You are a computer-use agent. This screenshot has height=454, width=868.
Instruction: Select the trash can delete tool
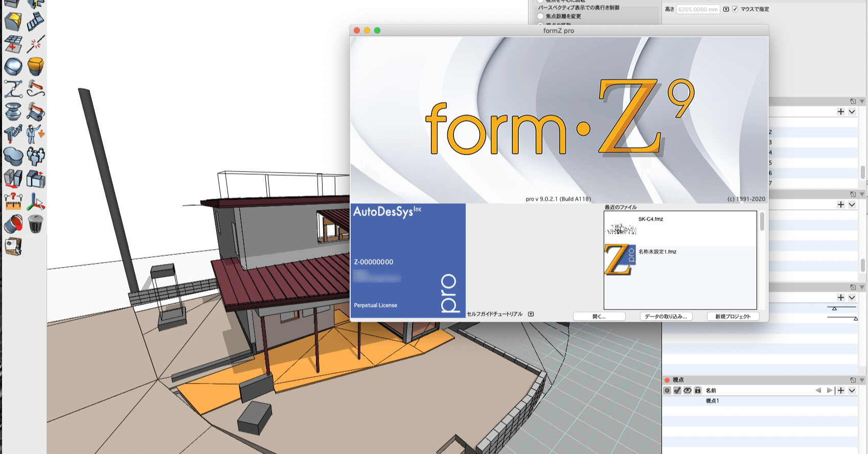(35, 224)
